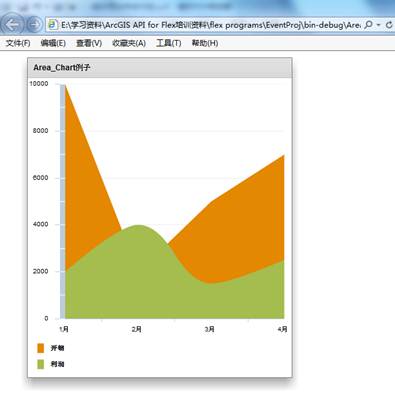Click the 6000 label on the vertical axis
The image size is (395, 414).
coord(40,178)
